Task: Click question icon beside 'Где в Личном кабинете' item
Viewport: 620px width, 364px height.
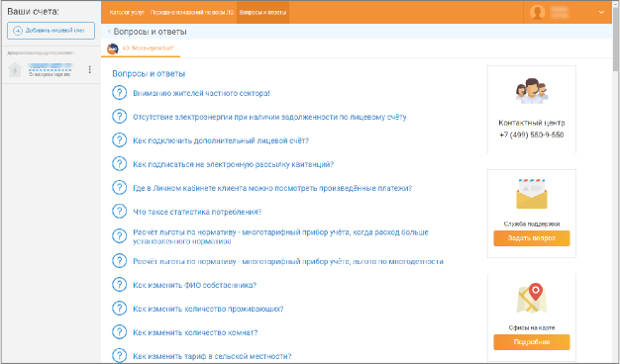Action: tap(120, 188)
